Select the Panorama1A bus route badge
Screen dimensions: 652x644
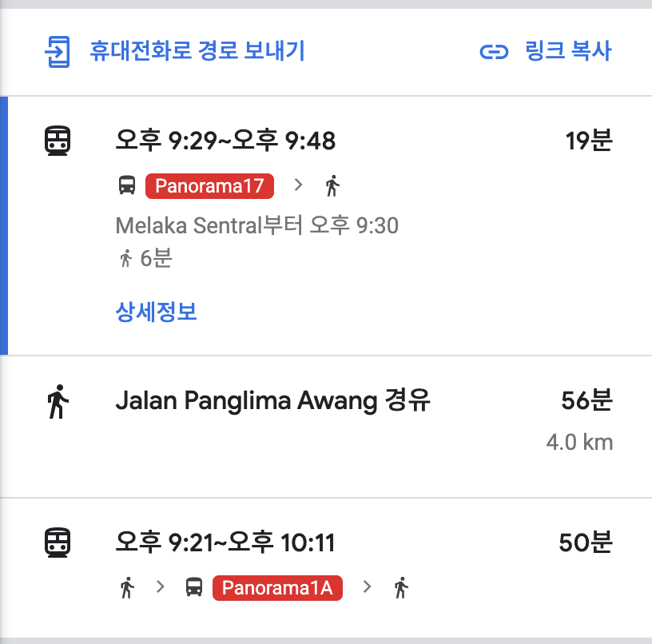(277, 587)
